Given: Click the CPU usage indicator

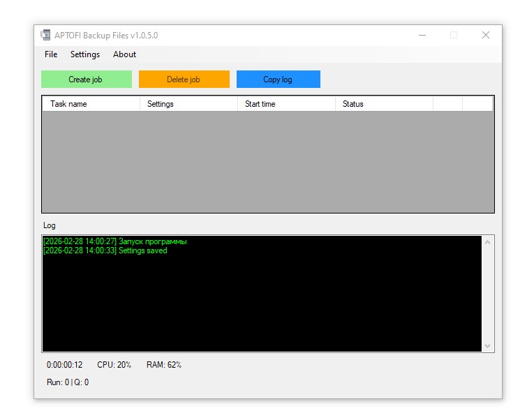Looking at the screenshot, I should [x=114, y=365].
